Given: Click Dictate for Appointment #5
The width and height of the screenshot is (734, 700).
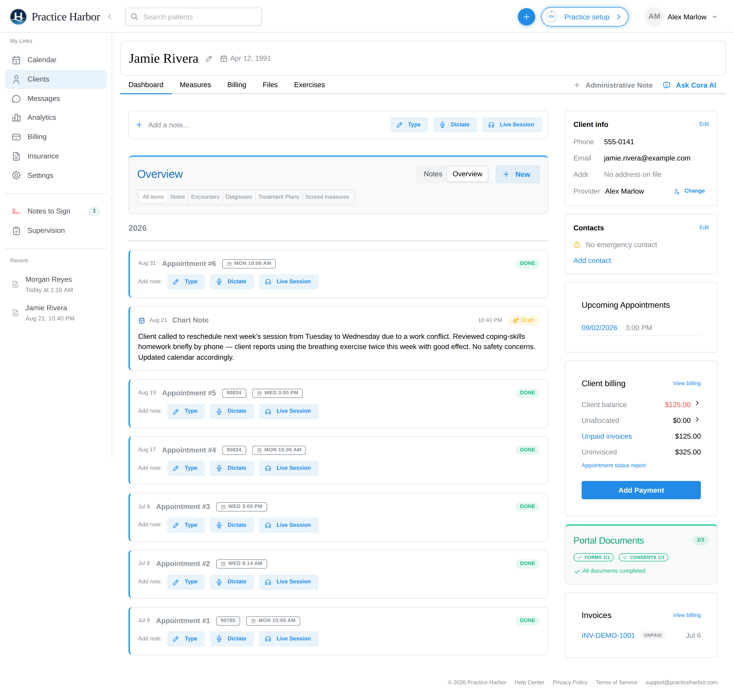Looking at the screenshot, I should [231, 411].
